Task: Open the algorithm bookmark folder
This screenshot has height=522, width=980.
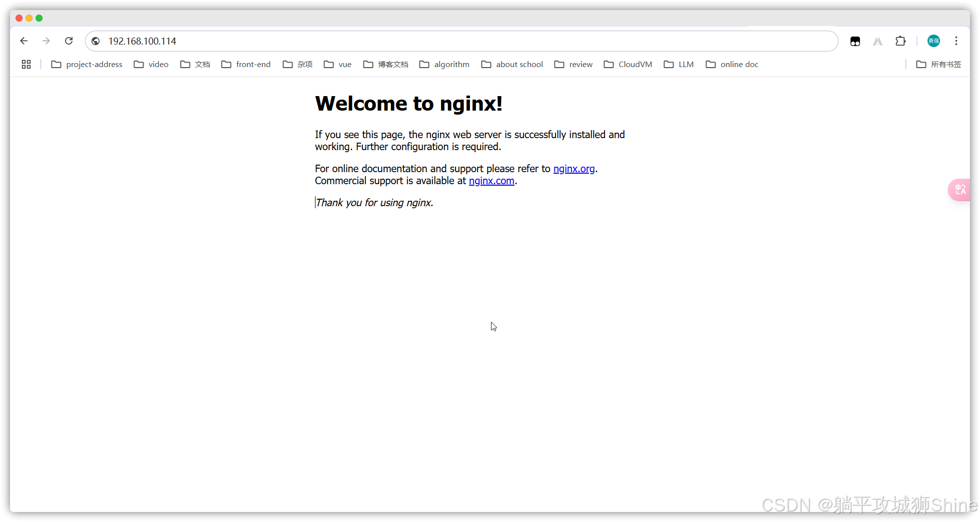Action: 444,64
